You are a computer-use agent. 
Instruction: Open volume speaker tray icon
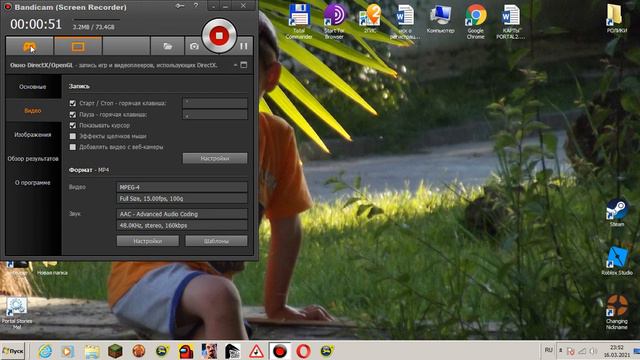pos(593,351)
